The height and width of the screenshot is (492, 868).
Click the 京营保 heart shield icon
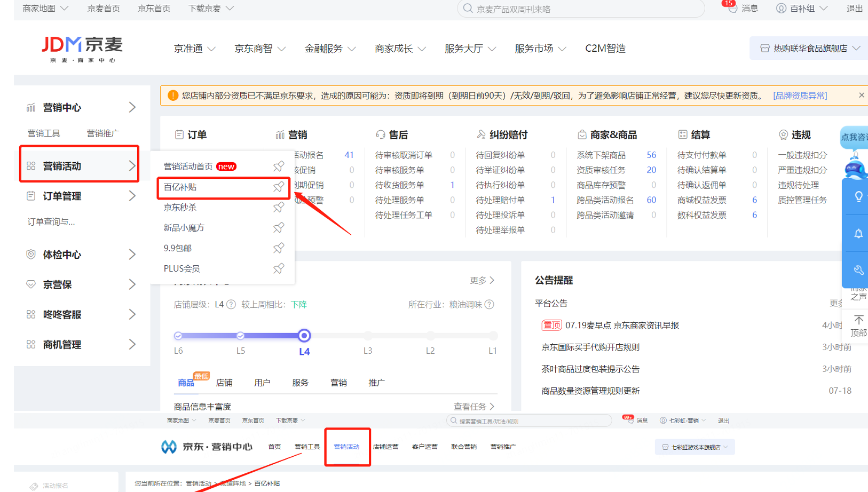[x=31, y=284]
